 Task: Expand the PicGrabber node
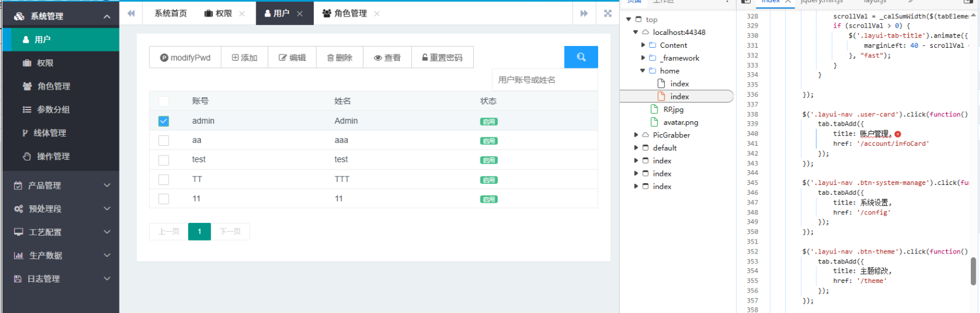point(636,135)
